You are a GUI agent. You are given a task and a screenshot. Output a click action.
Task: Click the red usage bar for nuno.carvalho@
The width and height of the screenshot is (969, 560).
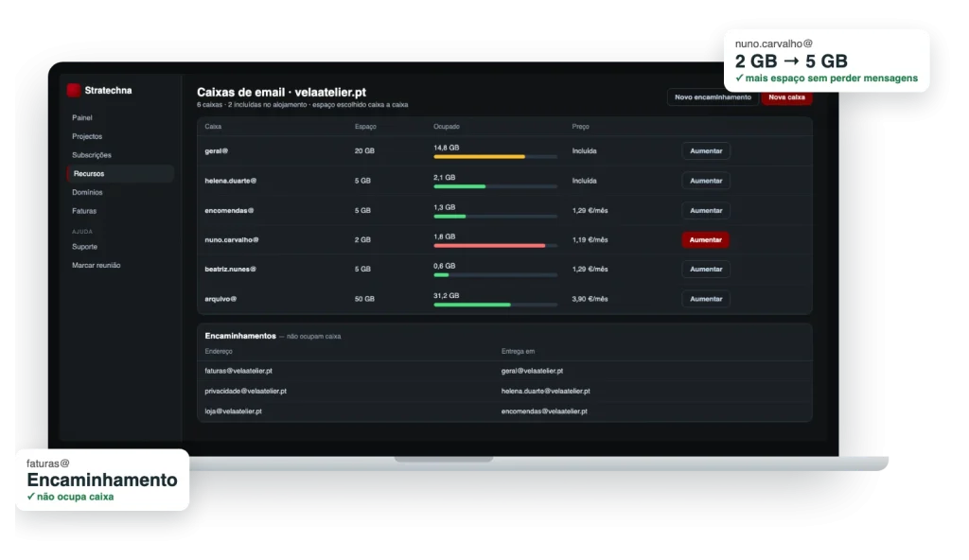click(x=495, y=246)
